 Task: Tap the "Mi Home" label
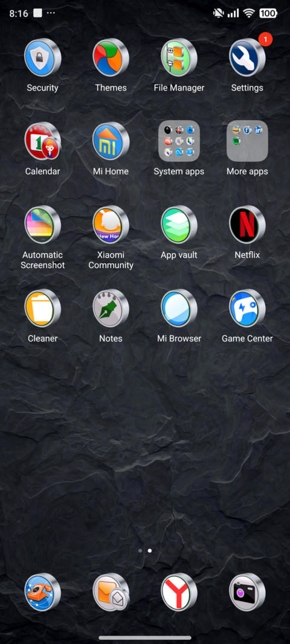coord(111,171)
